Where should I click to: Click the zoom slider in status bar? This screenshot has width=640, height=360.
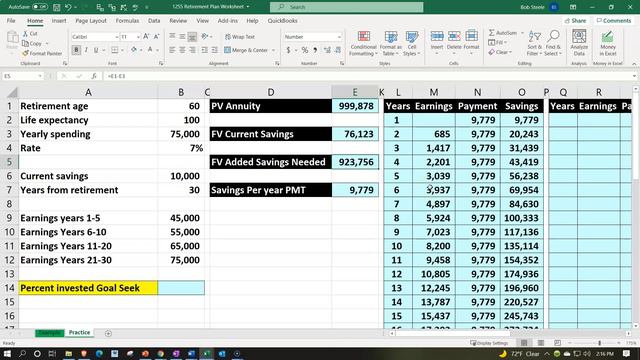click(599, 343)
